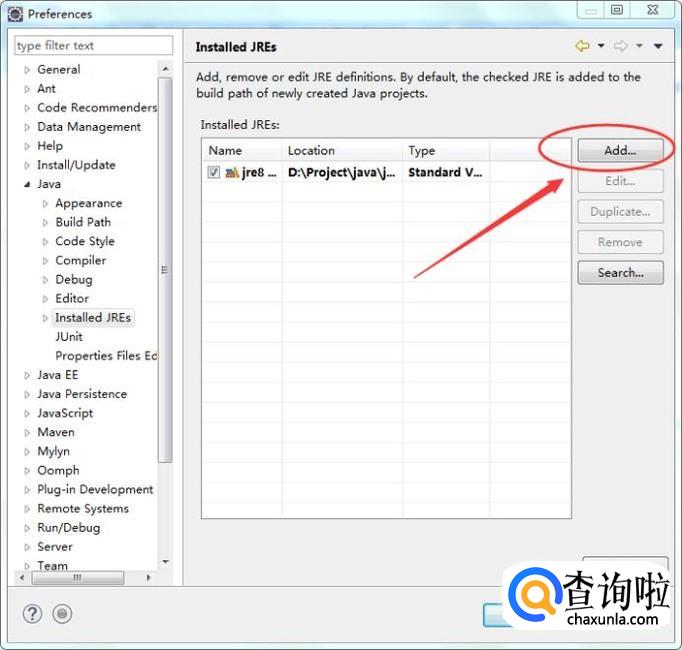Viewport: 682px width, 650px height.
Task: Click the record preferences round icon
Action: [62, 614]
